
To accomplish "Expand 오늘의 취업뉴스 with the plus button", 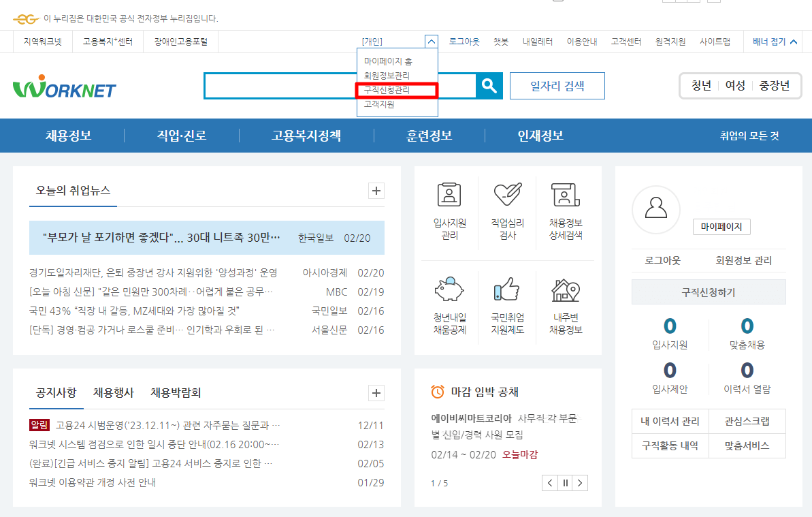I will (375, 191).
